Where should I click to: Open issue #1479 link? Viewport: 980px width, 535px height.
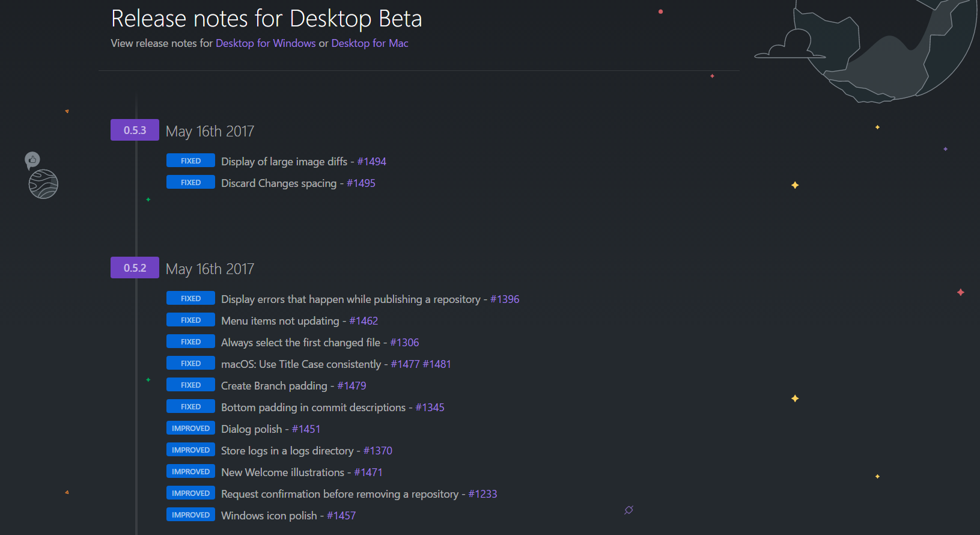tap(352, 386)
